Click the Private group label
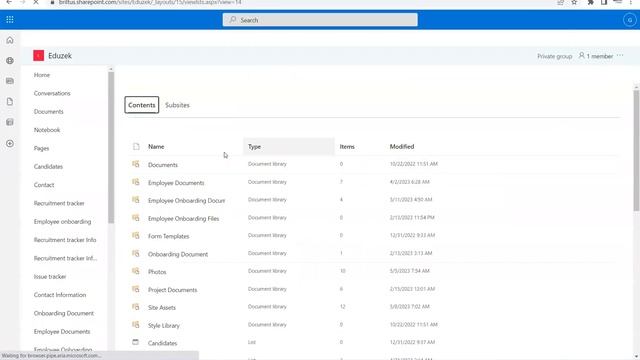This screenshot has height=360, width=640. pyautogui.click(x=554, y=56)
